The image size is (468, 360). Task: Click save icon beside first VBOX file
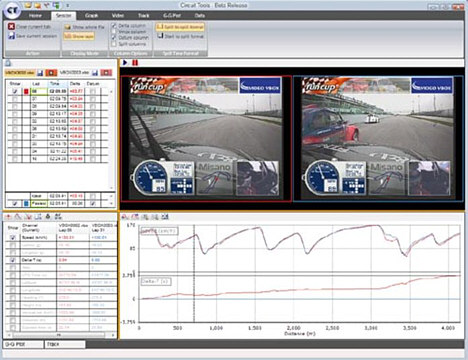coord(40,73)
